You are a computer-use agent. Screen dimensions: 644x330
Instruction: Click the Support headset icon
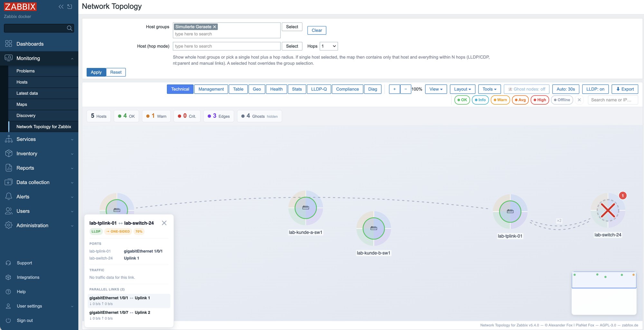click(8, 263)
